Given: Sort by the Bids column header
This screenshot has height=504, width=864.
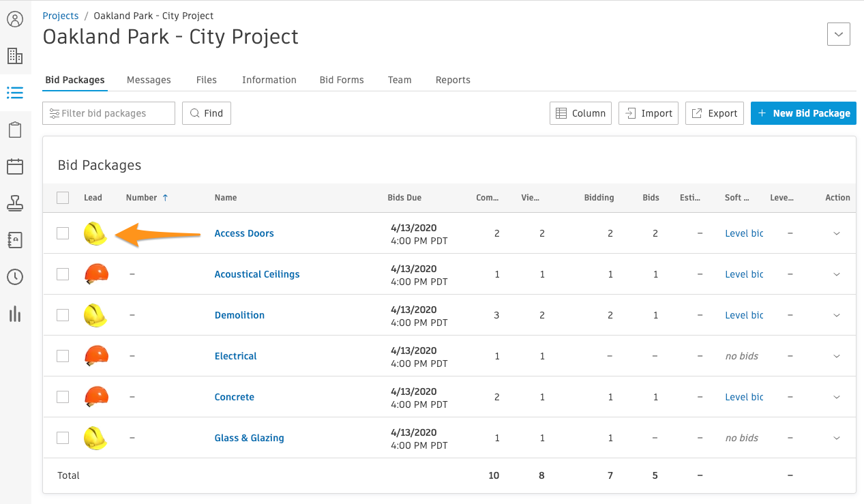Looking at the screenshot, I should pyautogui.click(x=651, y=198).
